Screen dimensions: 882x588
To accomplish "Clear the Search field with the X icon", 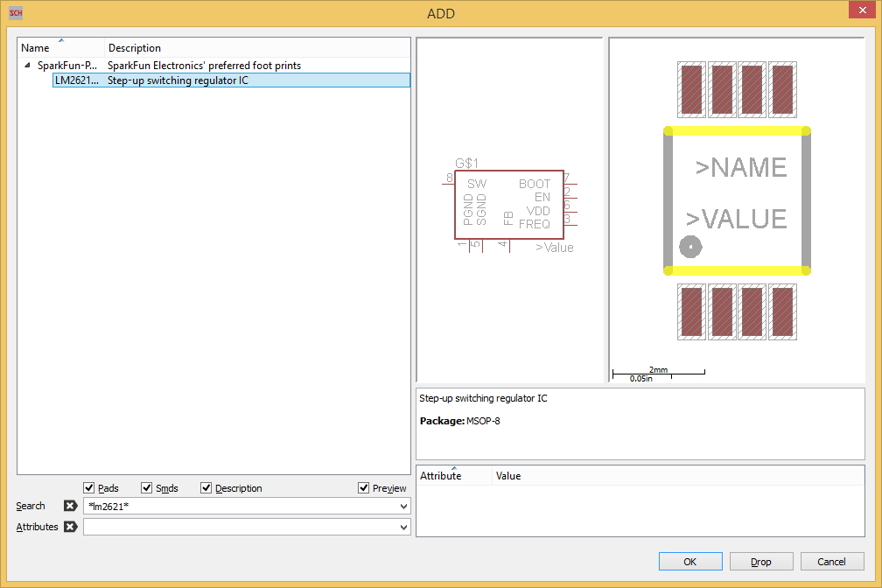I will (70, 506).
